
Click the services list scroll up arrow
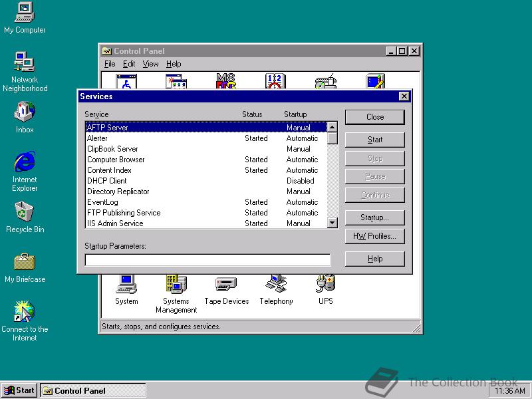coord(332,127)
